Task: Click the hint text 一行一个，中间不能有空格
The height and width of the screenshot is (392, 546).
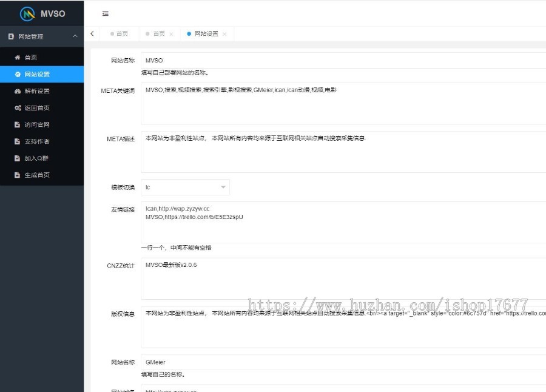Action: click(x=176, y=248)
